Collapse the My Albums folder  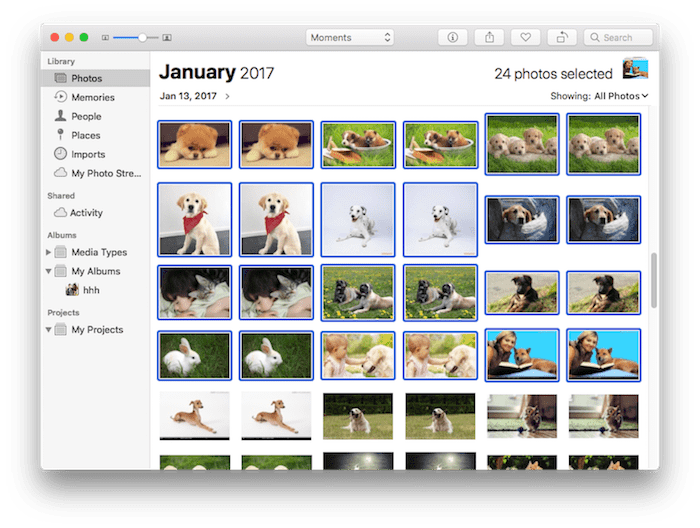(x=47, y=271)
